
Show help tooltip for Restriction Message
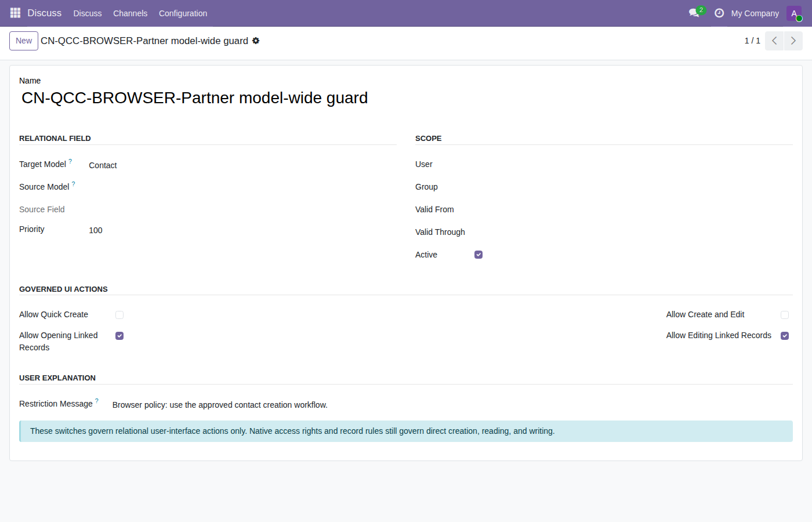pyautogui.click(x=97, y=401)
